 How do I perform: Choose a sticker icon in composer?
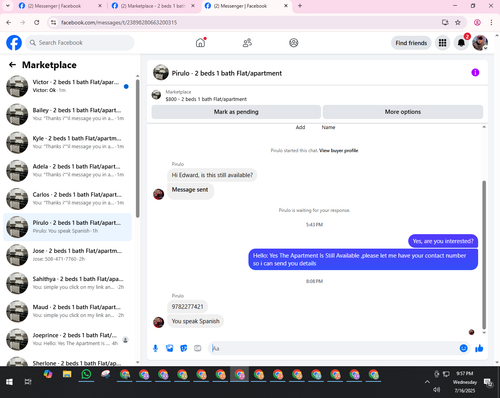184,348
